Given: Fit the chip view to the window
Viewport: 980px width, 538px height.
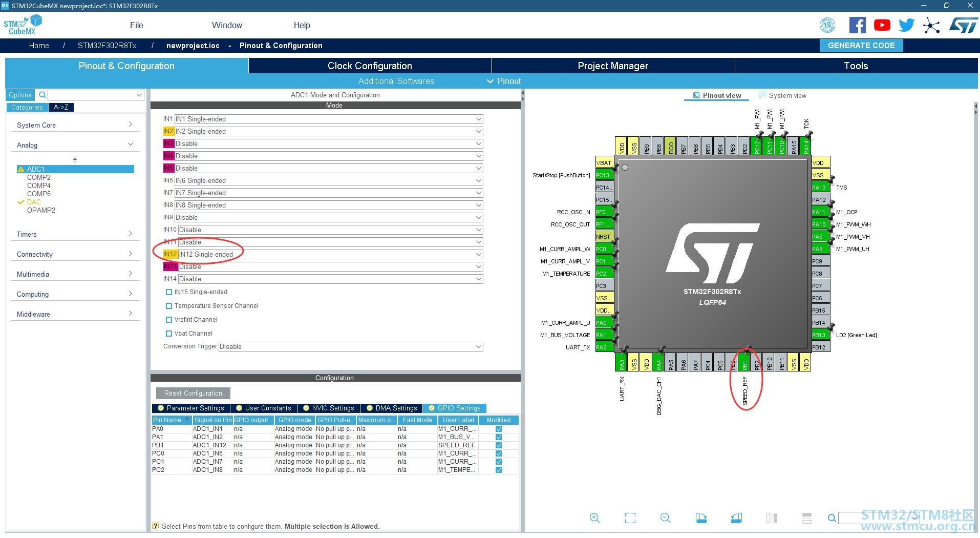Looking at the screenshot, I should [630, 518].
